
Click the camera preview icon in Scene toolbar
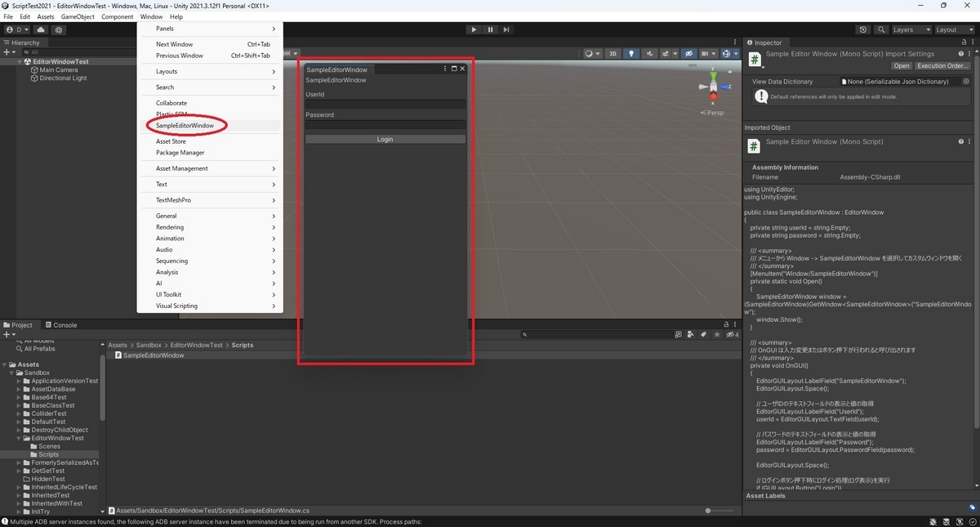click(x=703, y=53)
